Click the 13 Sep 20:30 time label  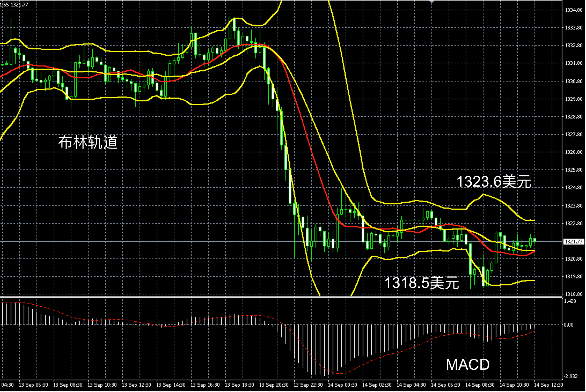click(274, 385)
